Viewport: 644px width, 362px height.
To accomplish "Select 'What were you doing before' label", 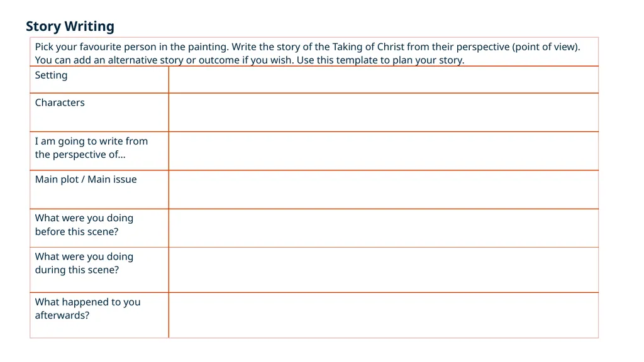I will click(84, 224).
